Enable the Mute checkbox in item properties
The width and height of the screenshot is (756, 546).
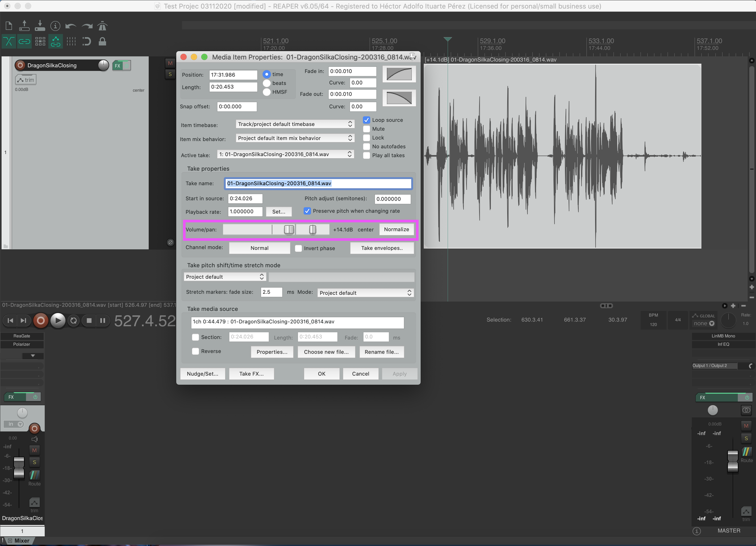tap(366, 129)
